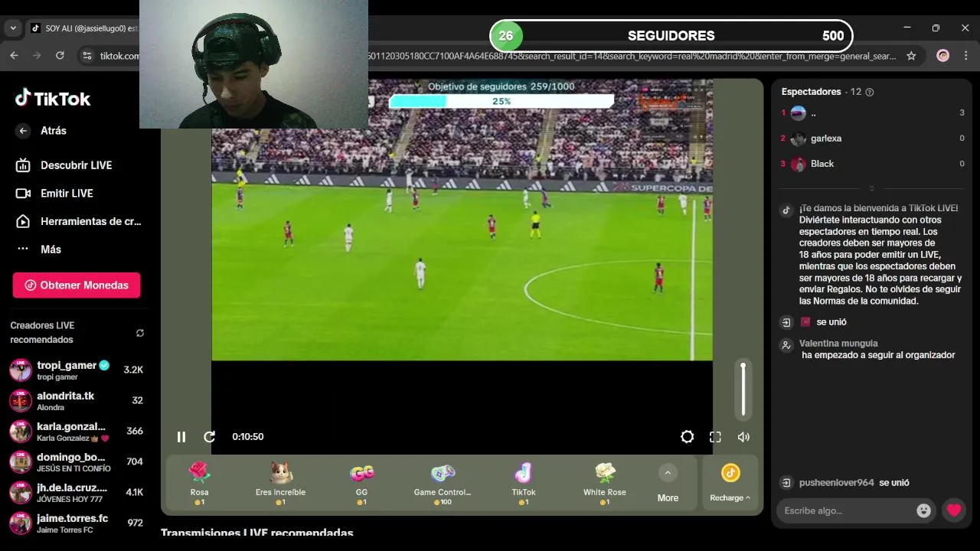Open Valentina munguia's profile from chat
The image size is (980, 551).
[x=838, y=344]
